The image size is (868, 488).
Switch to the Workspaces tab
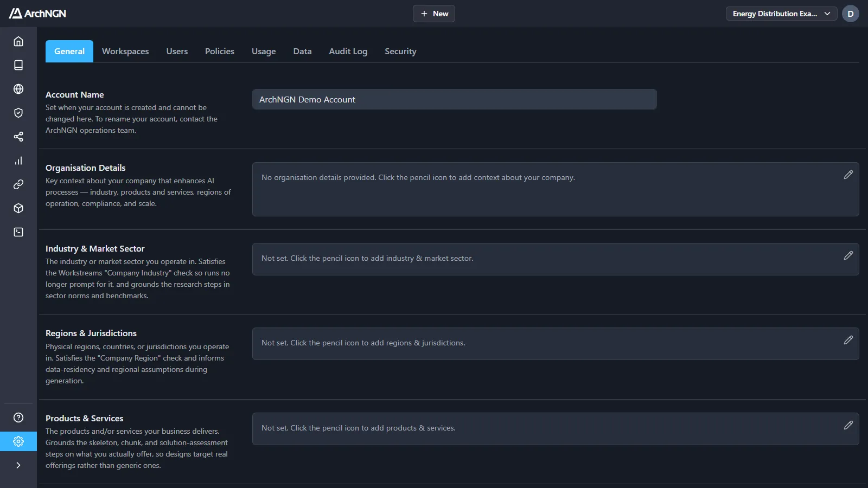125,52
